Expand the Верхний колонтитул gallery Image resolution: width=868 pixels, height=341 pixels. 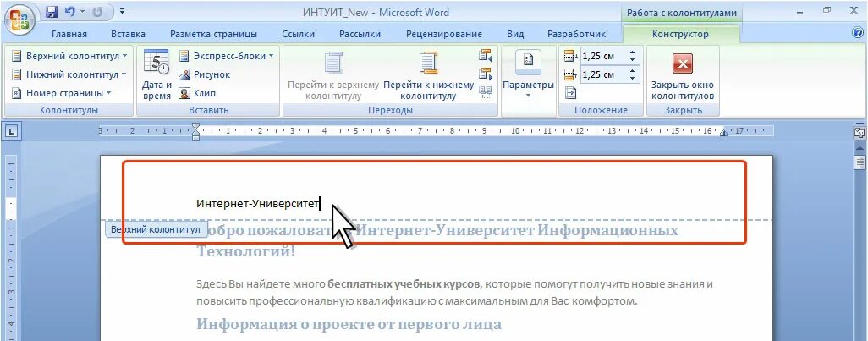(x=69, y=56)
